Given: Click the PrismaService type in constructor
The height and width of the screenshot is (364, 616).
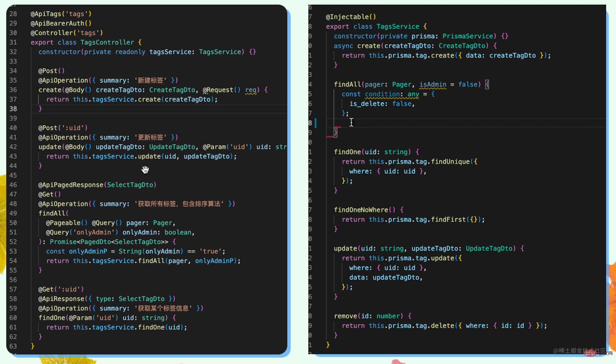Looking at the screenshot, I should (468, 36).
